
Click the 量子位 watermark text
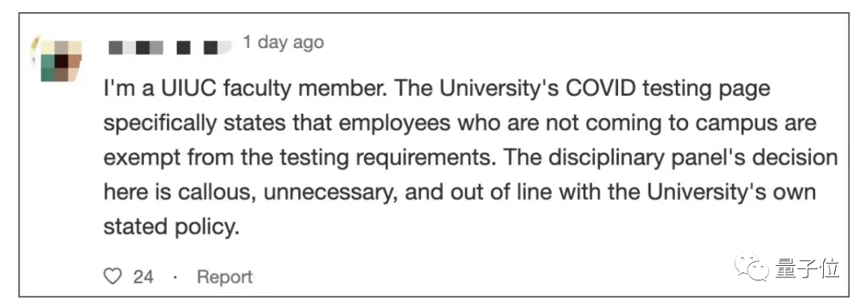point(807,268)
